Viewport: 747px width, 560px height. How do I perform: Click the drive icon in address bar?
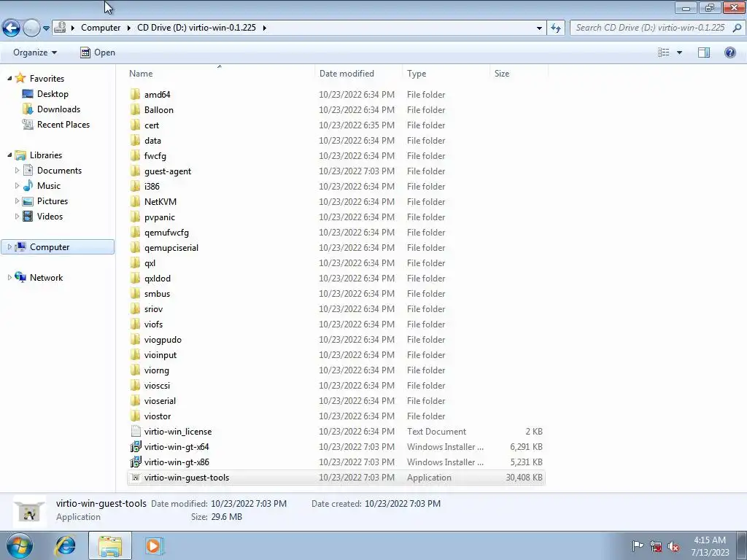point(60,28)
